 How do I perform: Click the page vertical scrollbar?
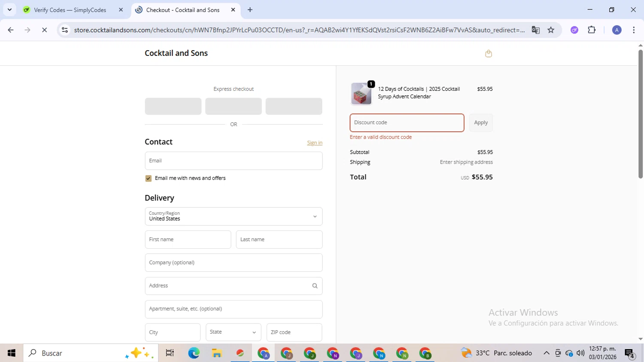pyautogui.click(x=640, y=114)
